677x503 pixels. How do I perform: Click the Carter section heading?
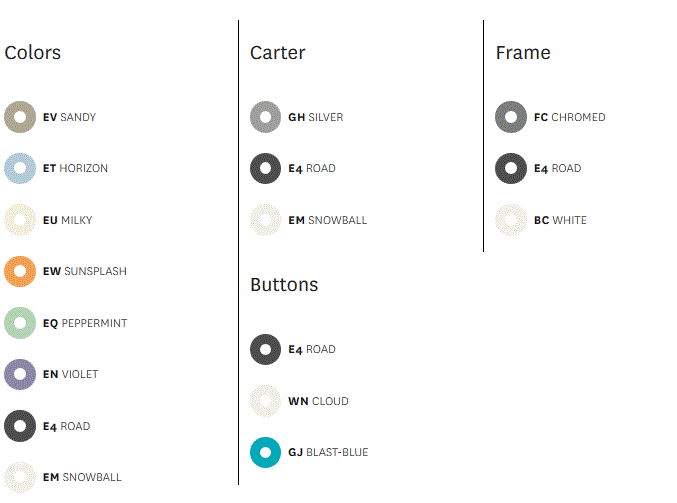278,53
